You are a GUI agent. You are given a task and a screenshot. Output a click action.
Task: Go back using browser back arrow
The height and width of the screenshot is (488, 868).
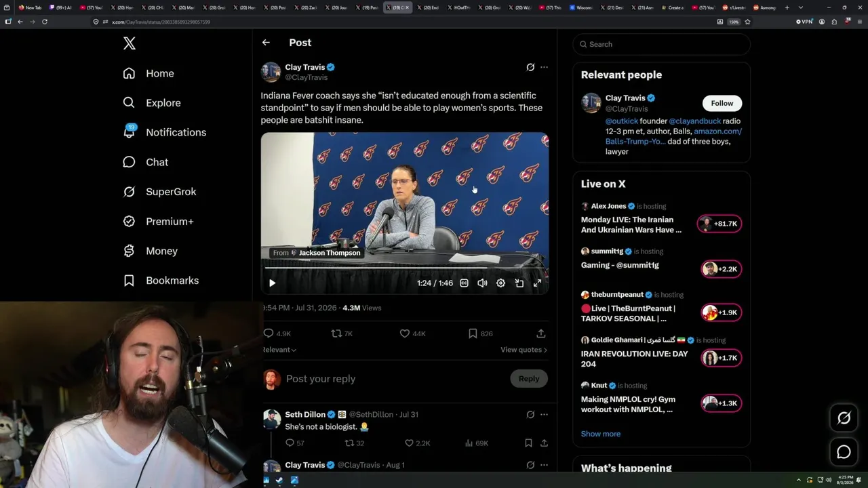coord(20,22)
